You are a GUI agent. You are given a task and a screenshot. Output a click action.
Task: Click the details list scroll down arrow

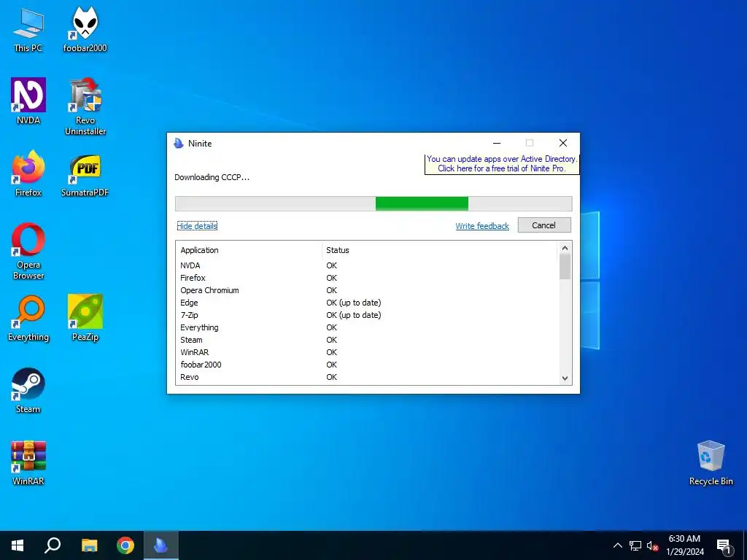[x=565, y=378]
